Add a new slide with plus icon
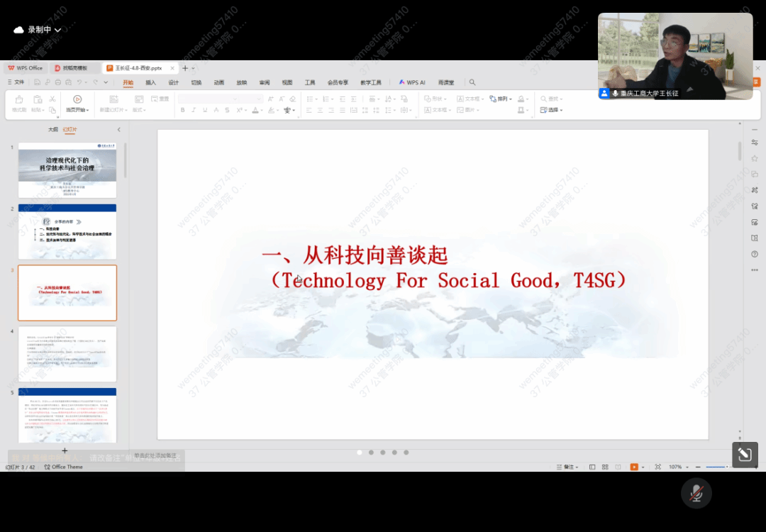The width and height of the screenshot is (766, 532). tap(65, 450)
